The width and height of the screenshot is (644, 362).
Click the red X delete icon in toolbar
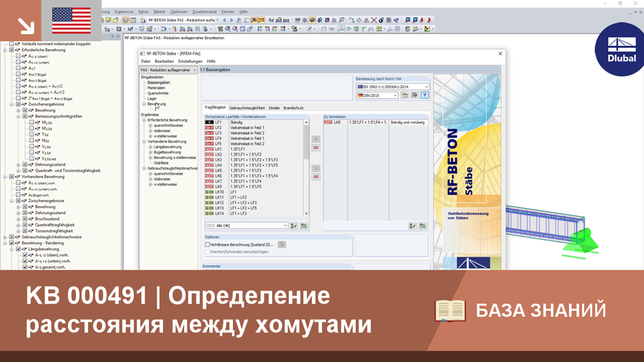[374, 19]
